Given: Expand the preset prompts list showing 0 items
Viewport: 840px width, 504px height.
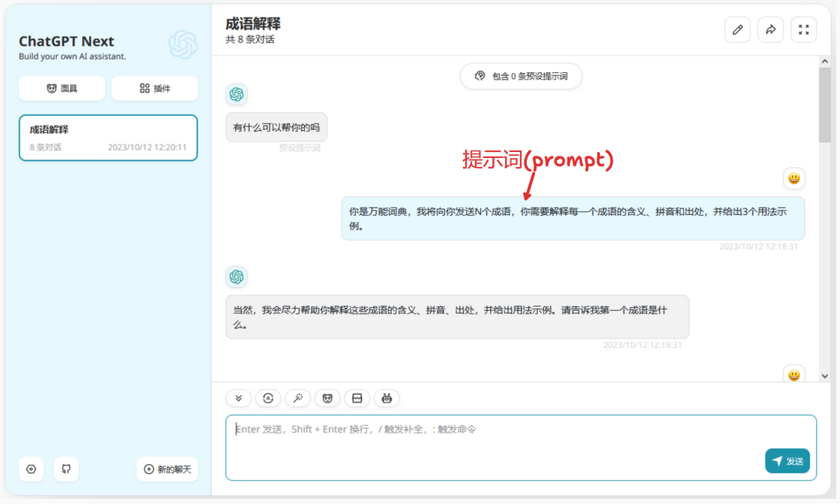Looking at the screenshot, I should click(521, 76).
